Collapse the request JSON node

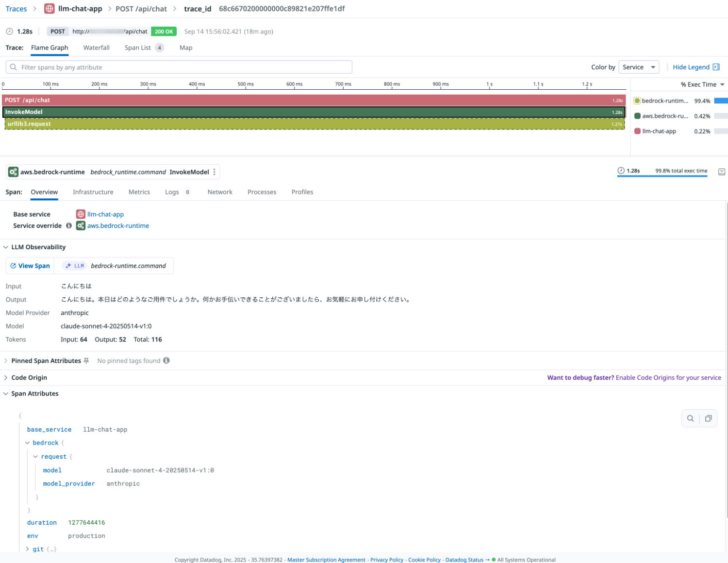35,457
